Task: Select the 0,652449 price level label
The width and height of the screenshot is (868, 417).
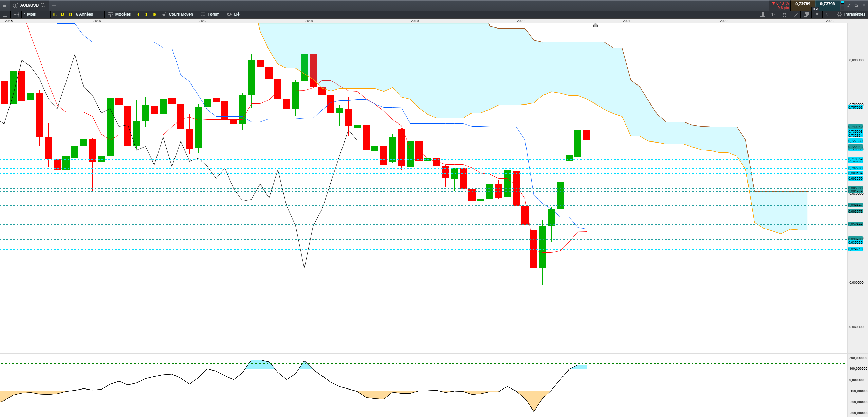Action: point(855,224)
